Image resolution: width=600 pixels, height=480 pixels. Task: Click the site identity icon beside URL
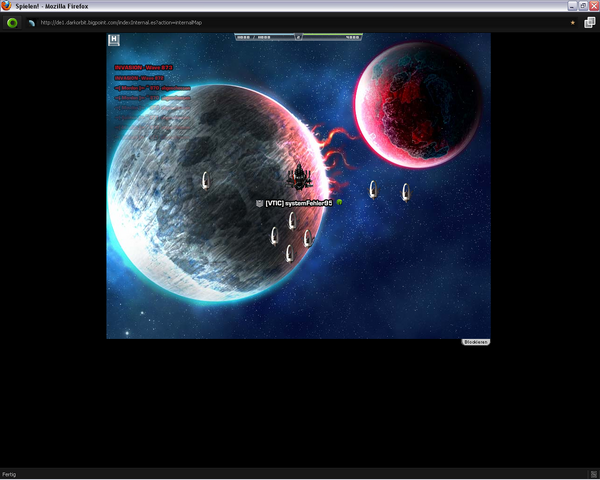32,23
